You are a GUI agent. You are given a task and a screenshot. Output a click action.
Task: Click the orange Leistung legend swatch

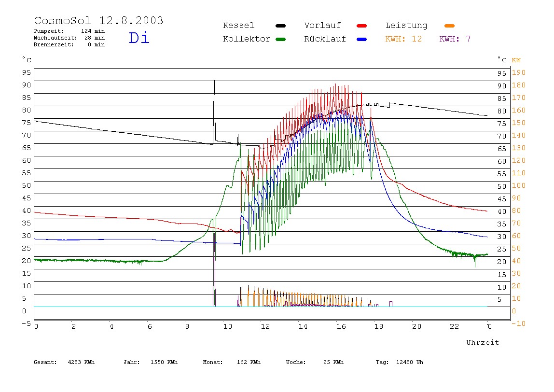pos(449,26)
